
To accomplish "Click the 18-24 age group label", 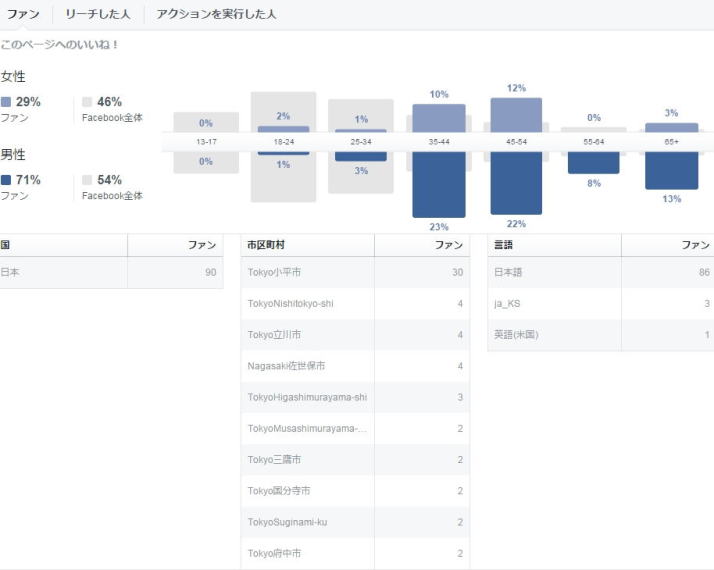I will pos(284,142).
